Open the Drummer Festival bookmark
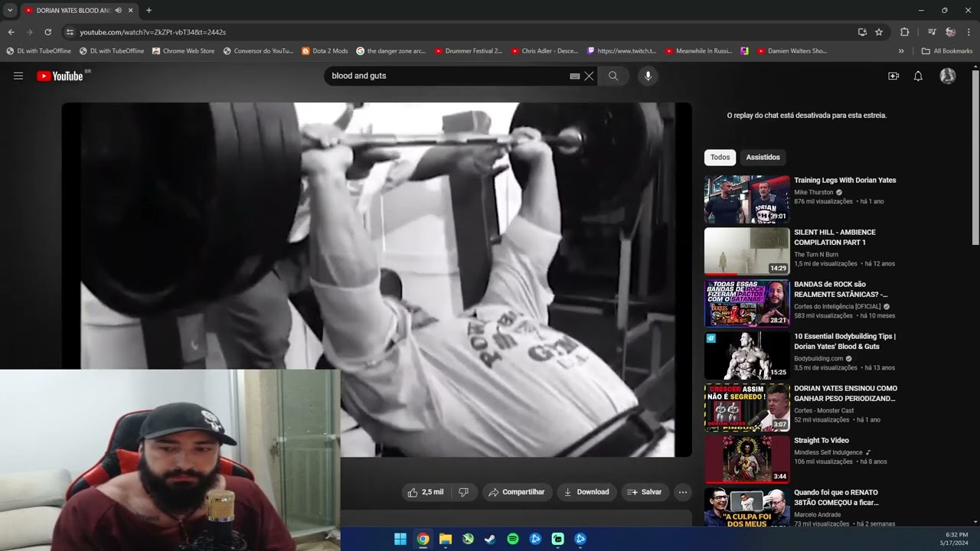Image resolution: width=980 pixels, height=551 pixels. 469,51
